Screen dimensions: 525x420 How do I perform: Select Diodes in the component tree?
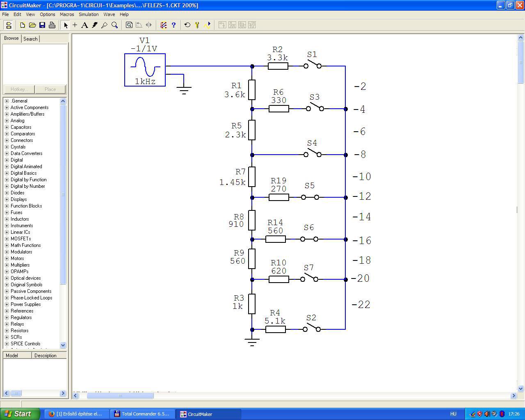tap(17, 193)
